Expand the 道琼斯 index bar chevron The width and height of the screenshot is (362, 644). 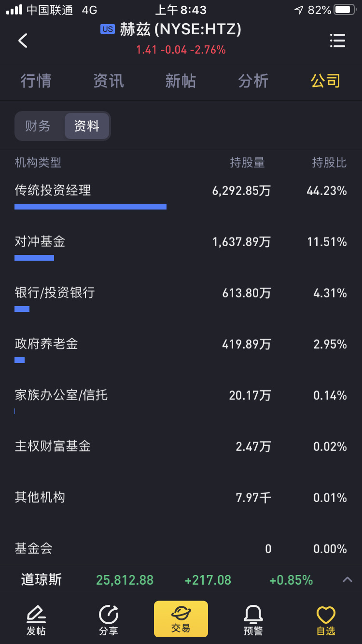(x=348, y=580)
